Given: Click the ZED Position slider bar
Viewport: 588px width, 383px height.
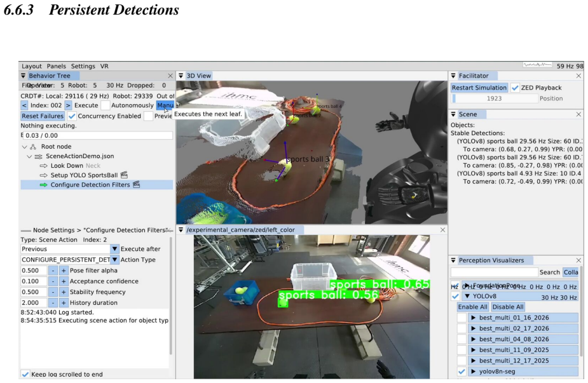Looking at the screenshot, I should click(495, 98).
